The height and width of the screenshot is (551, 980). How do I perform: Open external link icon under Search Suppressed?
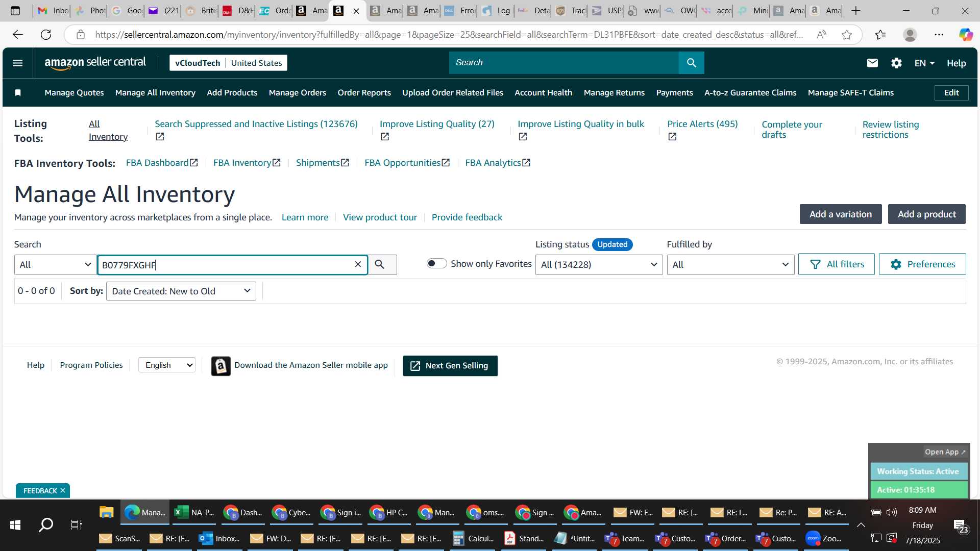point(160,137)
